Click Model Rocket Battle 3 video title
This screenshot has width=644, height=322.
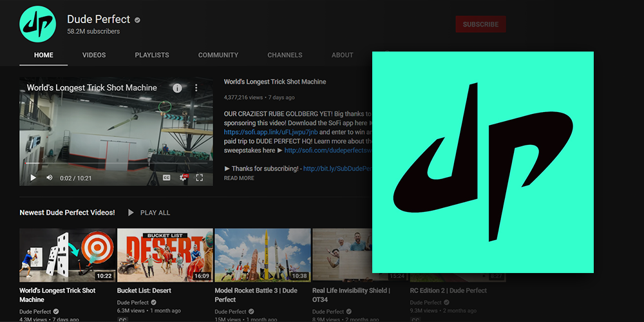point(256,295)
